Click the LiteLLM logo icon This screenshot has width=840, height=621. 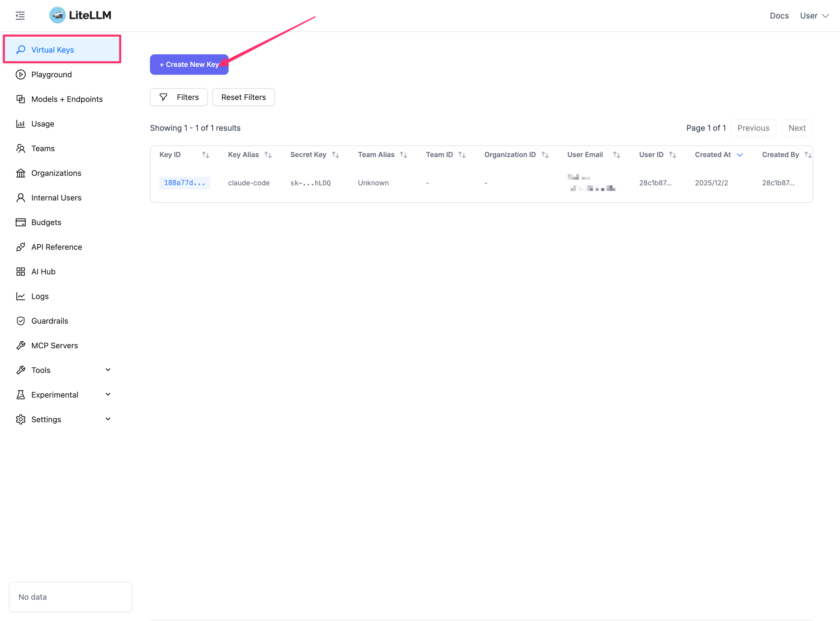tap(57, 15)
